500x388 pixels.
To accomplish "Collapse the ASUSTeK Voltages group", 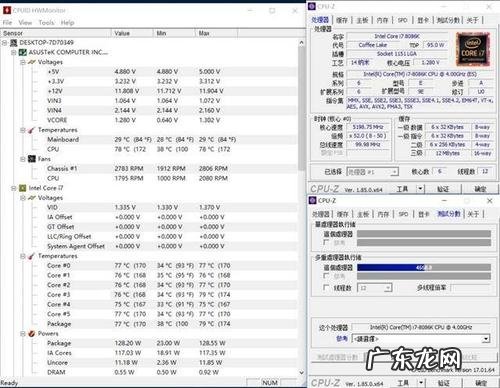I will (x=23, y=62).
